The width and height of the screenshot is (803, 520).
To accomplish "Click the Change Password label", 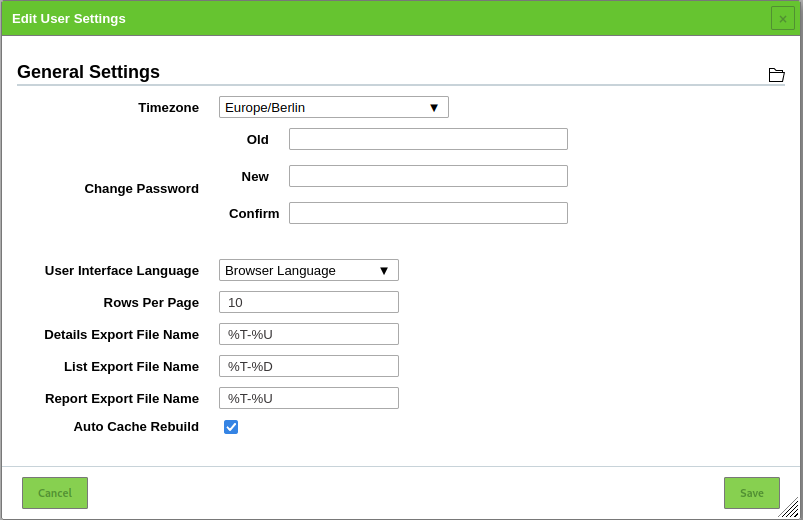I will 141,189.
